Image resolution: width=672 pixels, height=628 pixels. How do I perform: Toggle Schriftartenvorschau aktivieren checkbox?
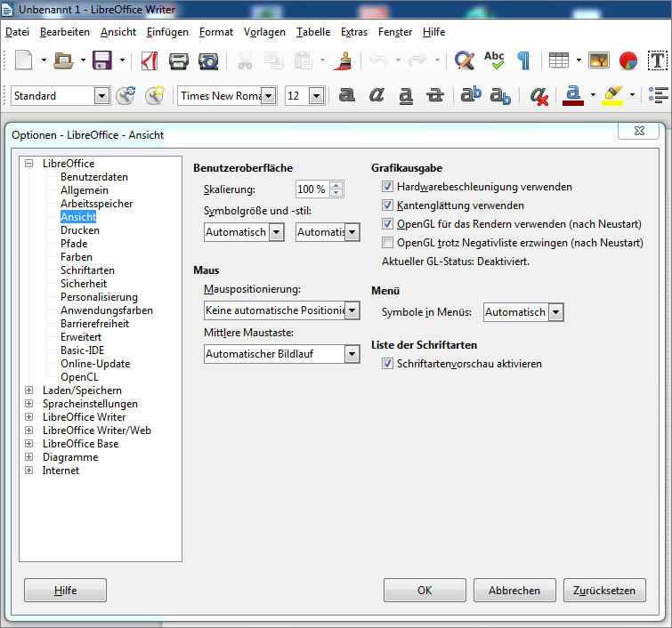click(x=387, y=363)
